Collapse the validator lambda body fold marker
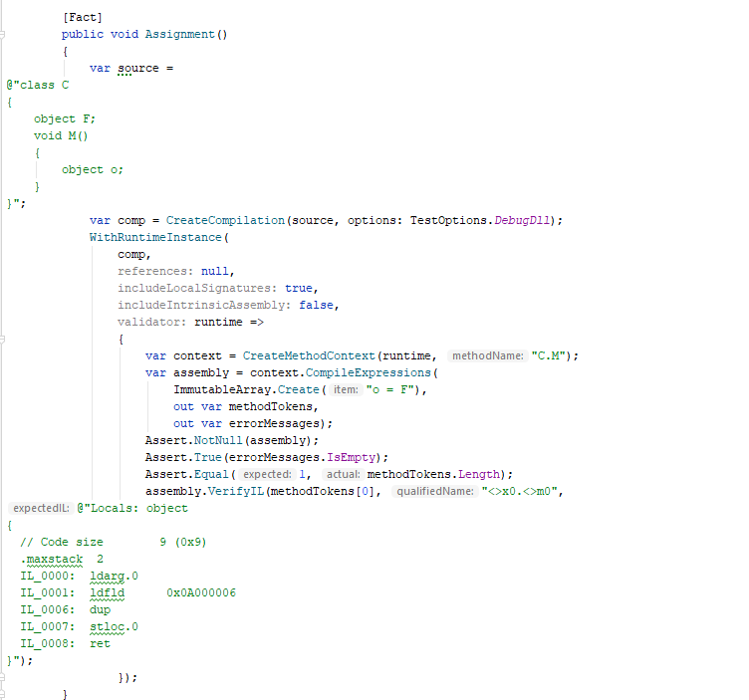 point(2,340)
